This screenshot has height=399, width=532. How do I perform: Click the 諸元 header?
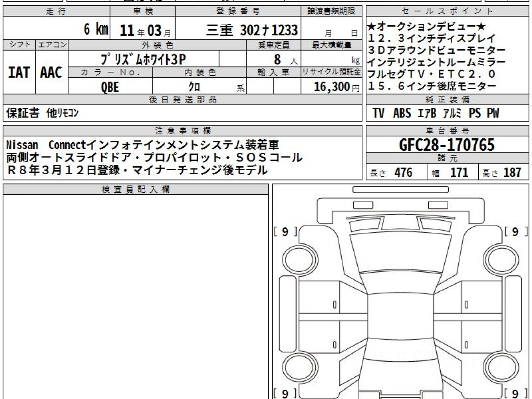click(x=447, y=159)
